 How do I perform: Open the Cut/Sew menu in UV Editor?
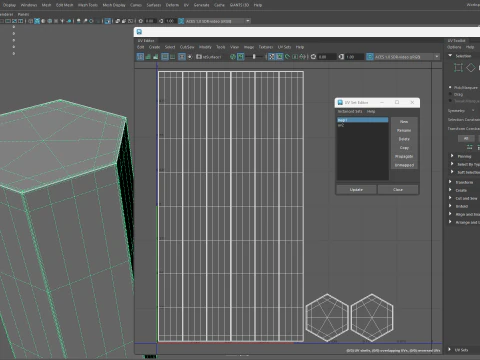pos(187,47)
